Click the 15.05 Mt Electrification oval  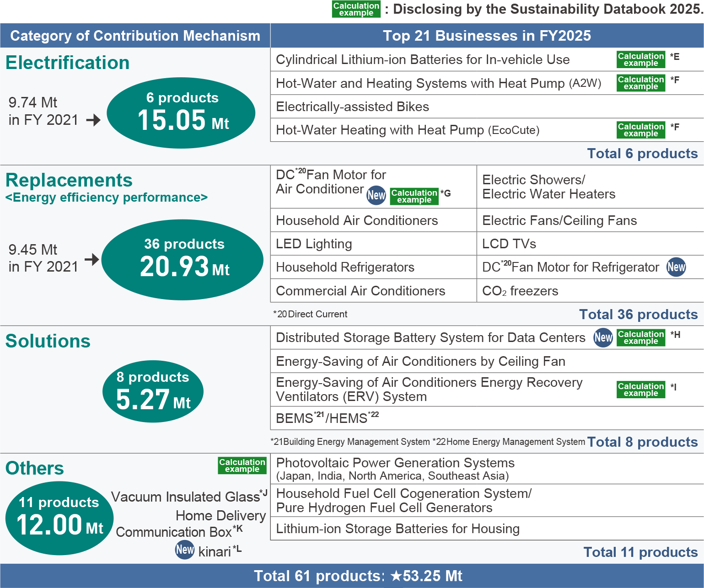181,113
